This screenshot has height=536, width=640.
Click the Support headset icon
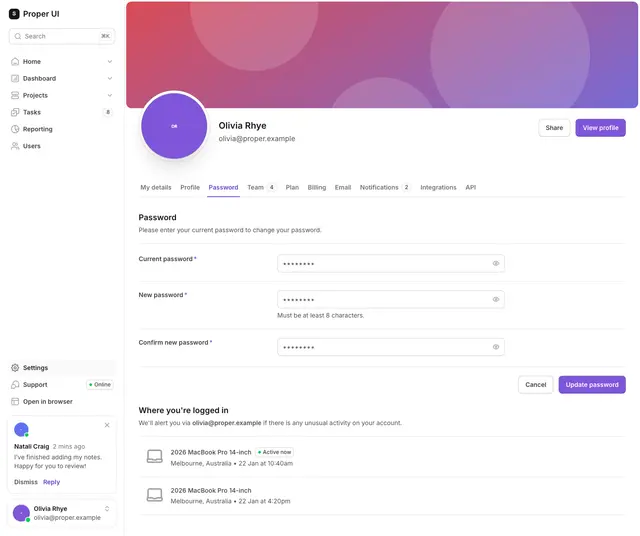click(x=15, y=385)
